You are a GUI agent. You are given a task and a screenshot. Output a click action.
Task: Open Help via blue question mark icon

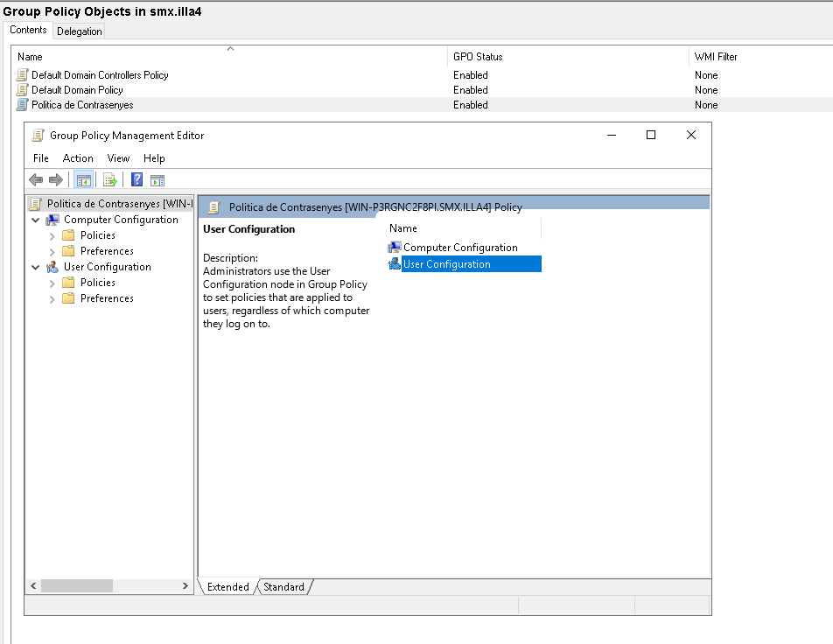point(137,180)
